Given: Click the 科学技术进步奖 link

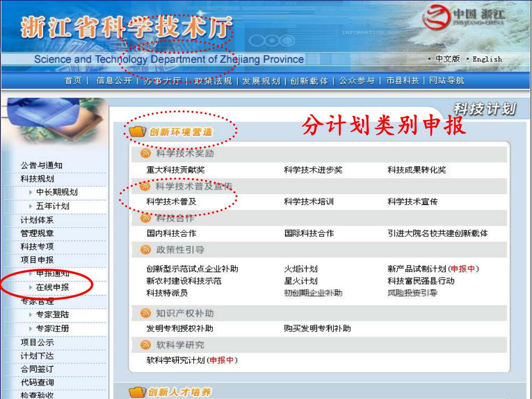Looking at the screenshot, I should 313,170.
